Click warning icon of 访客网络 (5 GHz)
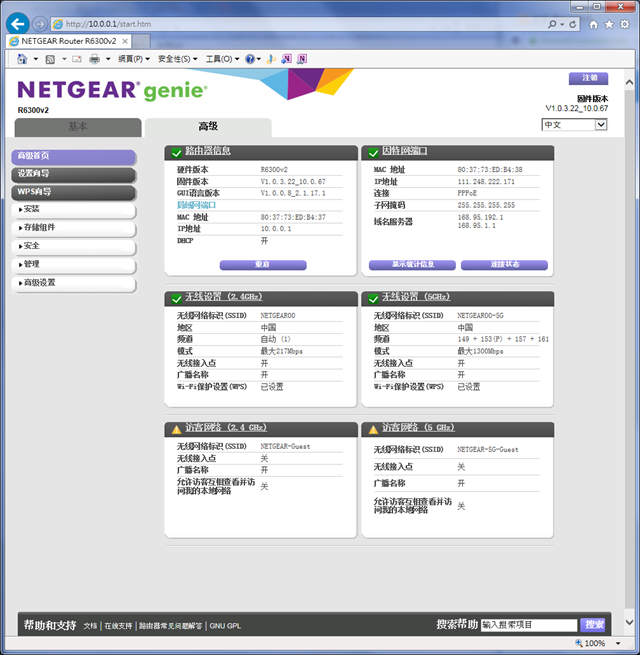This screenshot has height=655, width=640. 373,429
